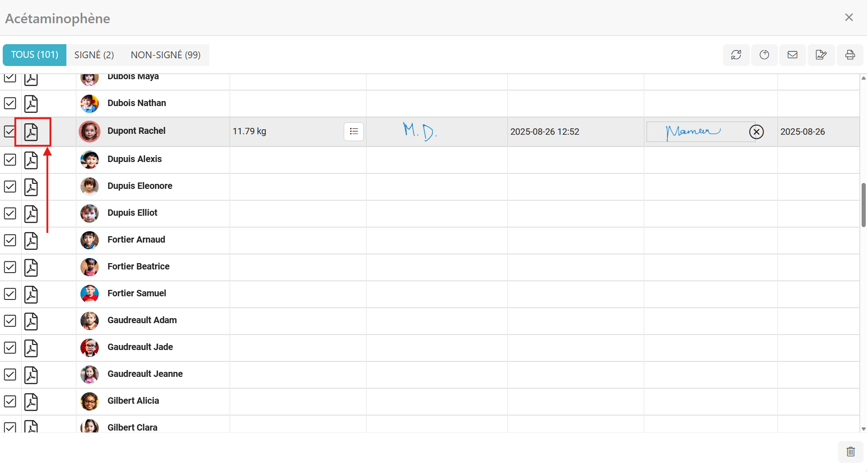868x472 pixels.
Task: Switch to the SIGNÉ (2) tab
Action: coord(94,55)
